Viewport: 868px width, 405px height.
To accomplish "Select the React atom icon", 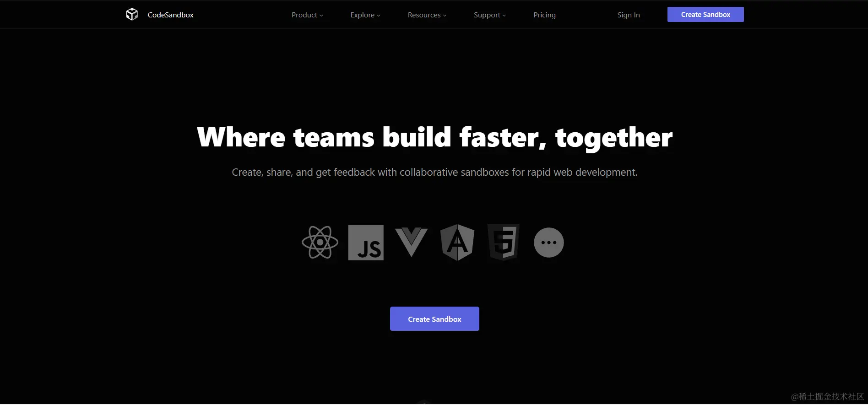I will coord(320,243).
